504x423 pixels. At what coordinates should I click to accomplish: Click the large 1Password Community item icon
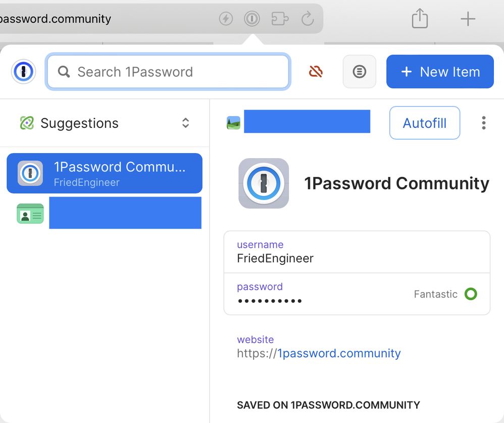264,183
